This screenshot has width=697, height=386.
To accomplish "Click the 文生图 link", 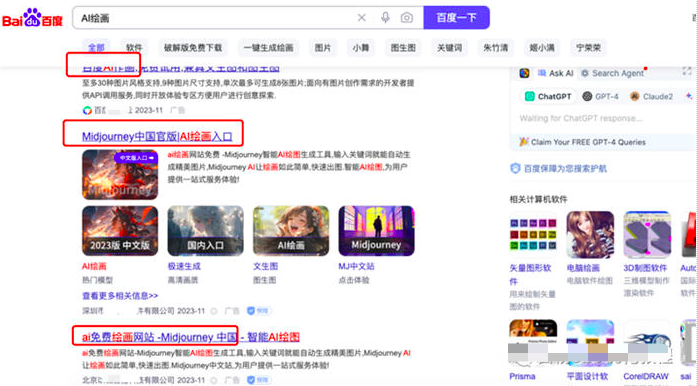I will coord(265,266).
